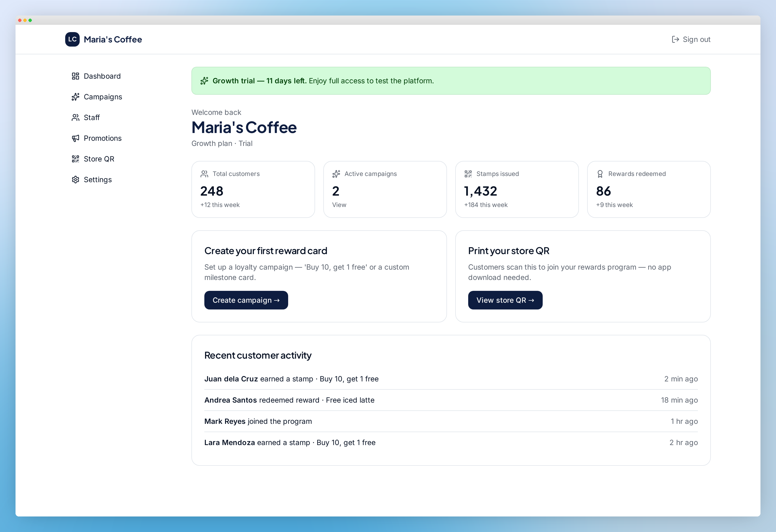
Task: Click the Staff people icon
Action: tap(76, 117)
